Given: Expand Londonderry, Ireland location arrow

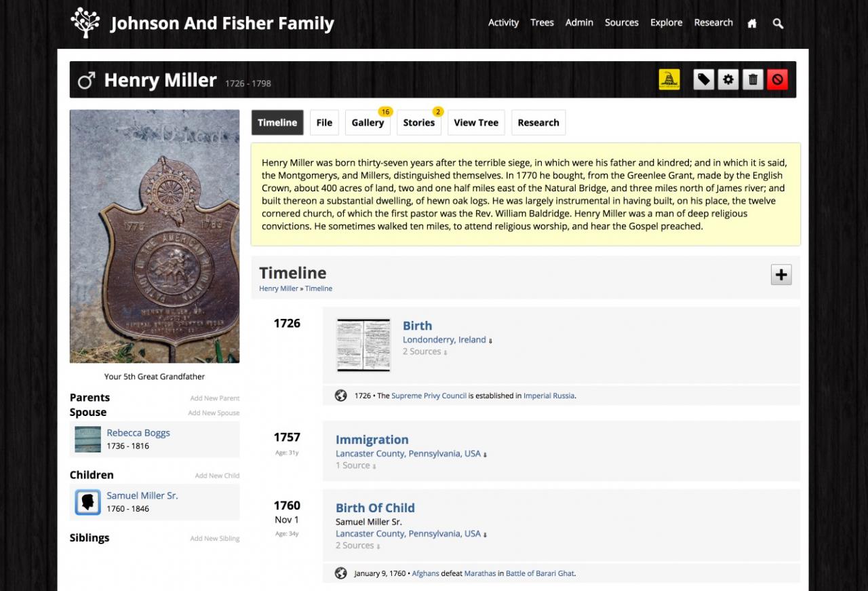Looking at the screenshot, I should pos(491,341).
